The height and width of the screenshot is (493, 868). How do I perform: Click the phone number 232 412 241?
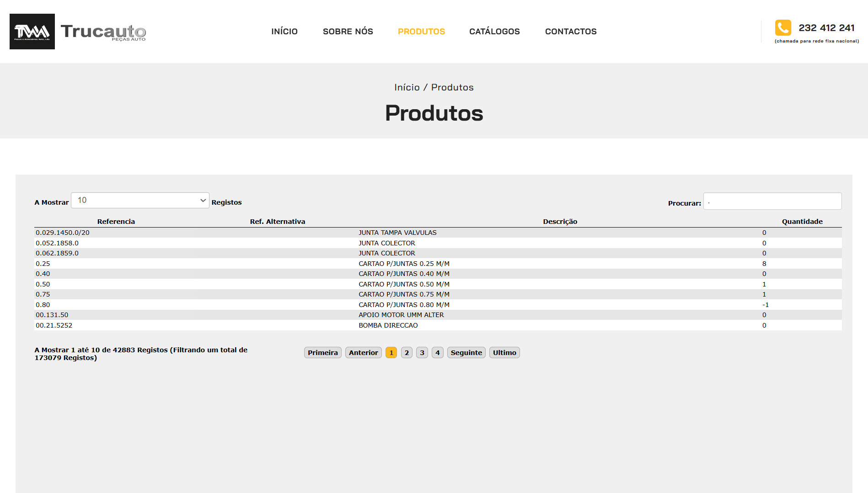click(826, 28)
